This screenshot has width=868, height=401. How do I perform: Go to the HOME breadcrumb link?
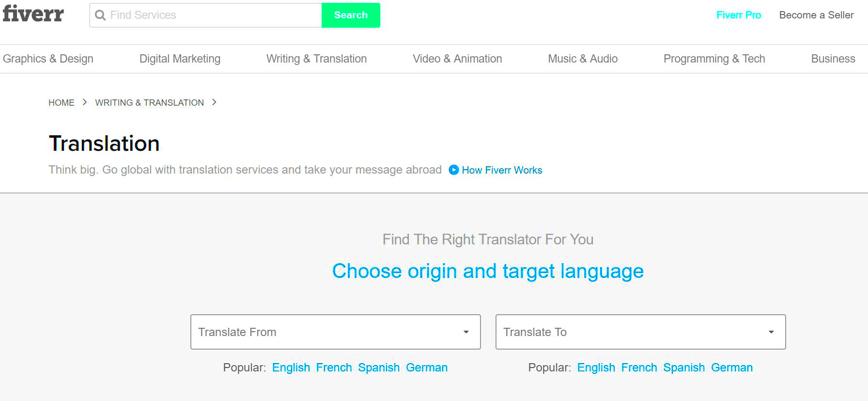tap(62, 103)
